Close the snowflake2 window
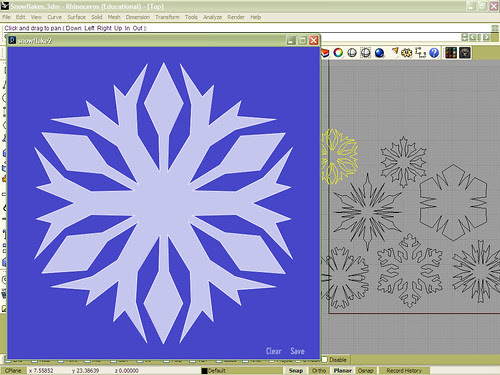Screen dimensions: 500x375 [x=314, y=41]
